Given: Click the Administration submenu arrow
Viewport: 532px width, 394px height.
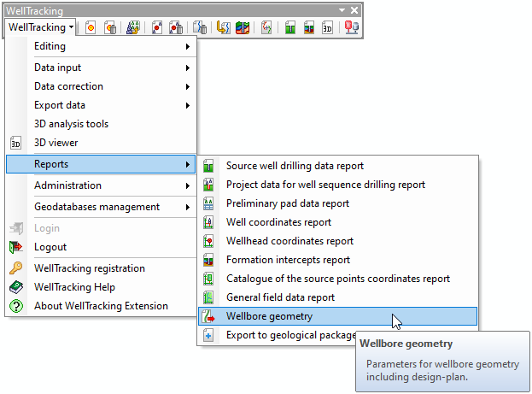Looking at the screenshot, I should click(188, 185).
